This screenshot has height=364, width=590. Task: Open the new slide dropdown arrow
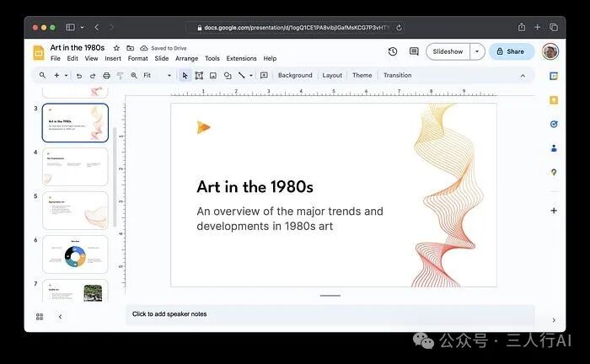point(66,75)
